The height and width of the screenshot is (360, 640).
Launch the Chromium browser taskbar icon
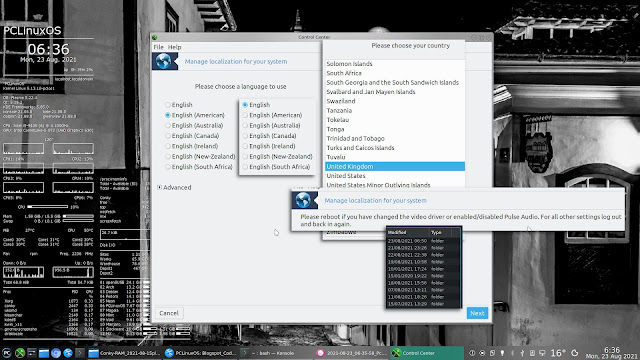(x=56, y=353)
